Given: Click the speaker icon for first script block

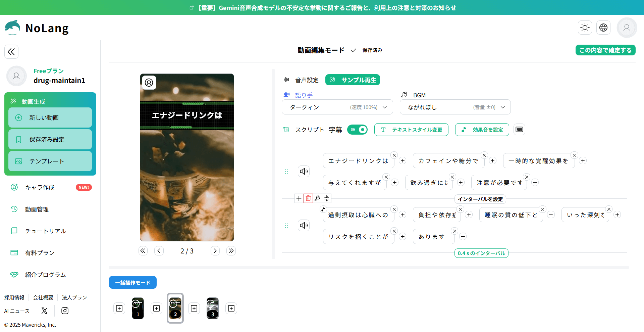Looking at the screenshot, I should click(304, 172).
